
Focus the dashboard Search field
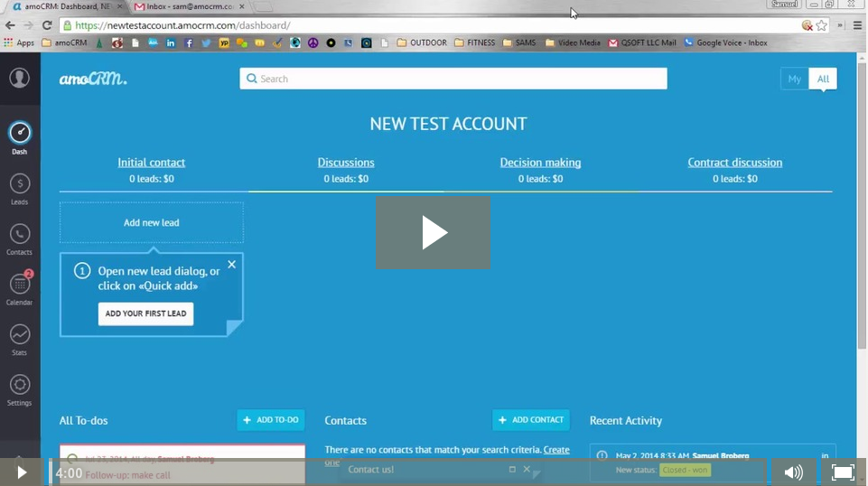(x=453, y=79)
